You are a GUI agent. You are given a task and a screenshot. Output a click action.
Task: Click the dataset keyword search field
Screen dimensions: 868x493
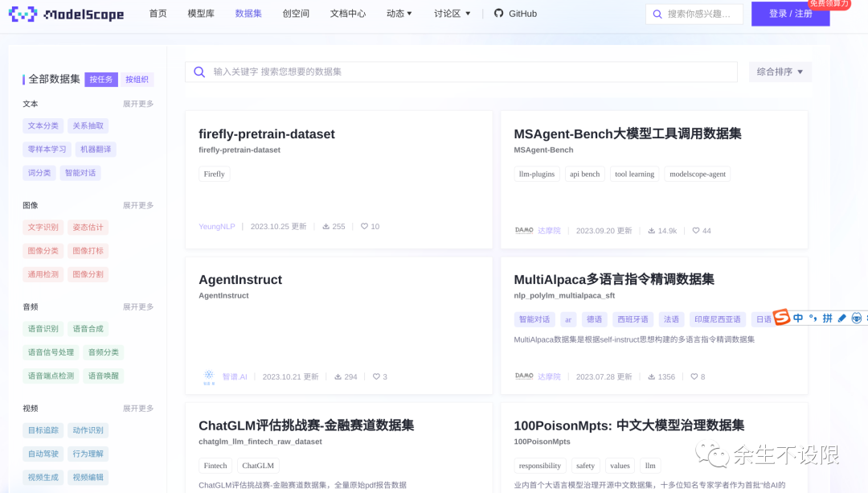pos(461,72)
